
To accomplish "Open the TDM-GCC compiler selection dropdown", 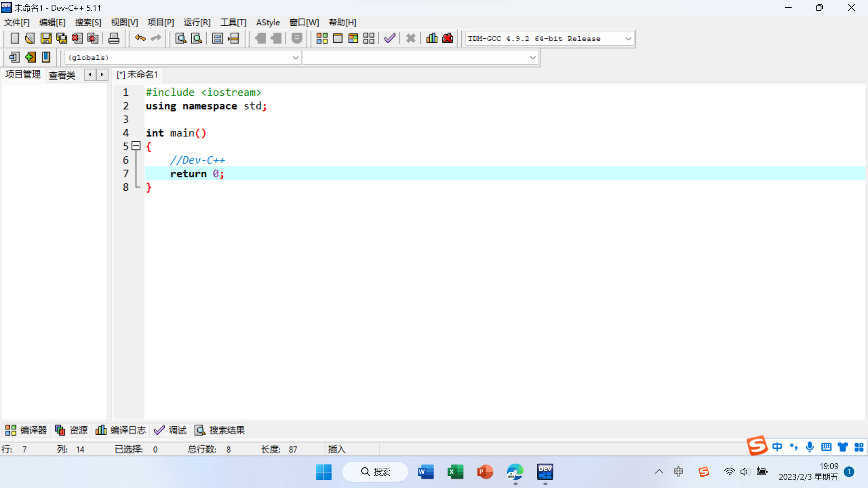I will point(628,39).
